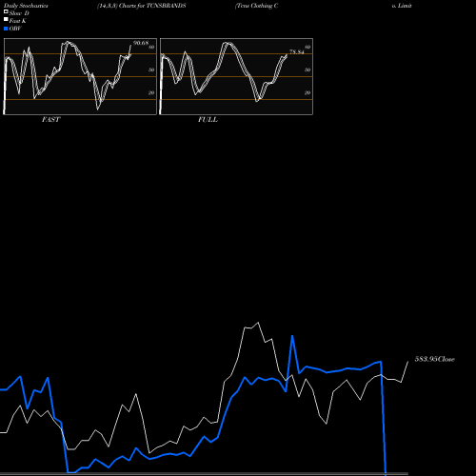Select the 'Daily Stochastics' title text
This screenshot has width=476, height=476.
(26, 6)
